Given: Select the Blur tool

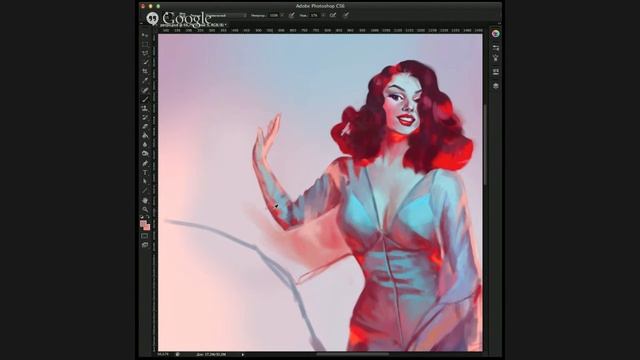Looking at the screenshot, I should [x=145, y=144].
